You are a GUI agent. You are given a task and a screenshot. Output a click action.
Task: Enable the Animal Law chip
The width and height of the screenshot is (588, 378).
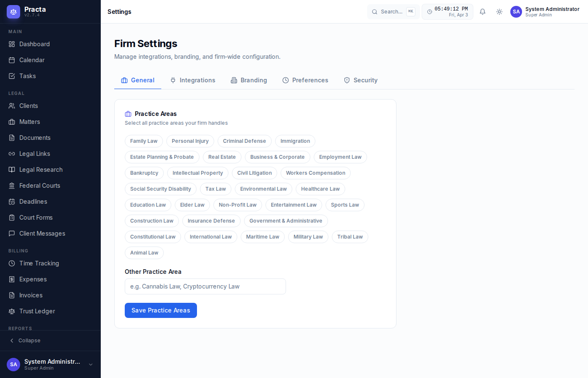[144, 253]
